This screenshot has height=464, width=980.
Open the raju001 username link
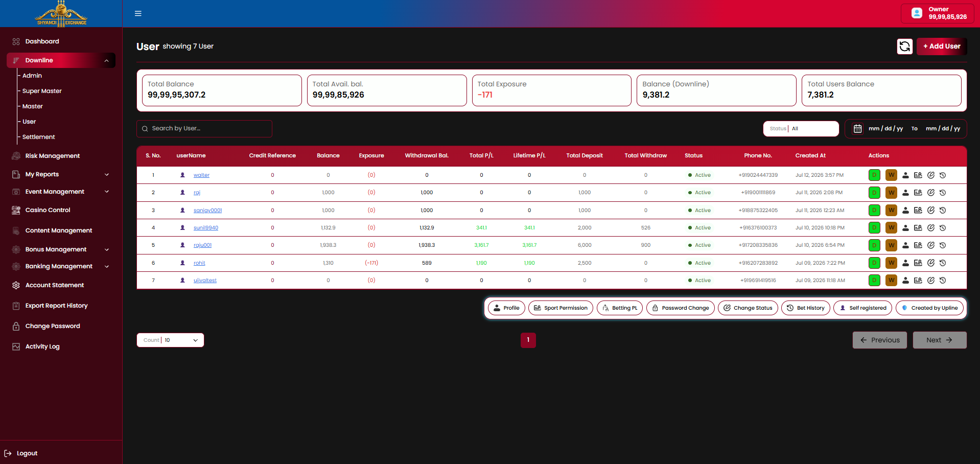coord(202,245)
